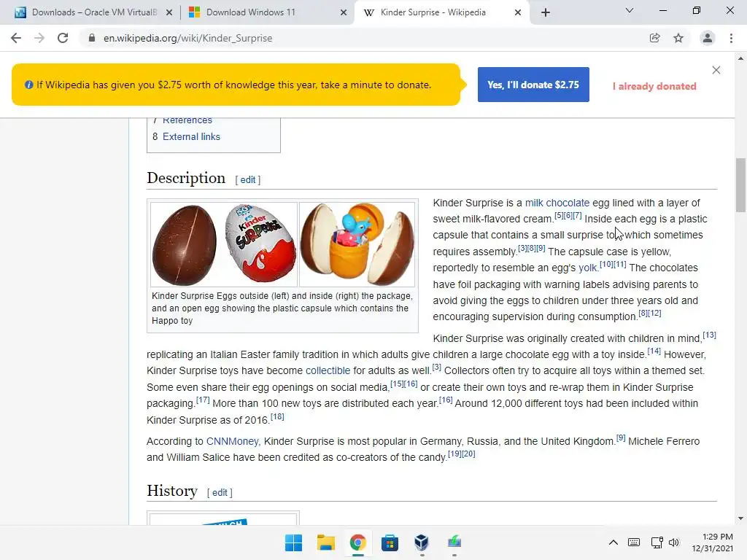Close the Download Windows 11 tab

344,12
